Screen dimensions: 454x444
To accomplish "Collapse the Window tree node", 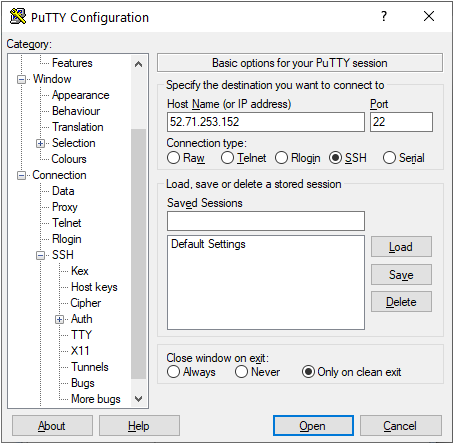I will pos(21,79).
